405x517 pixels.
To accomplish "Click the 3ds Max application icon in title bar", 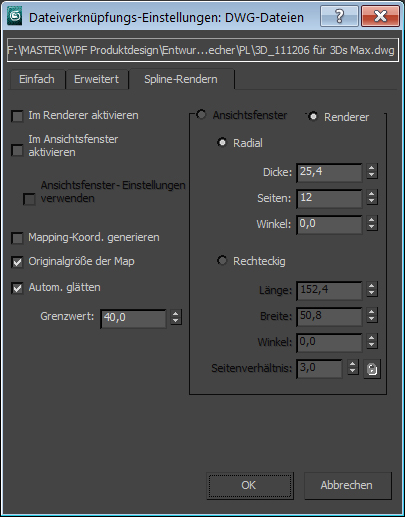I will point(15,16).
